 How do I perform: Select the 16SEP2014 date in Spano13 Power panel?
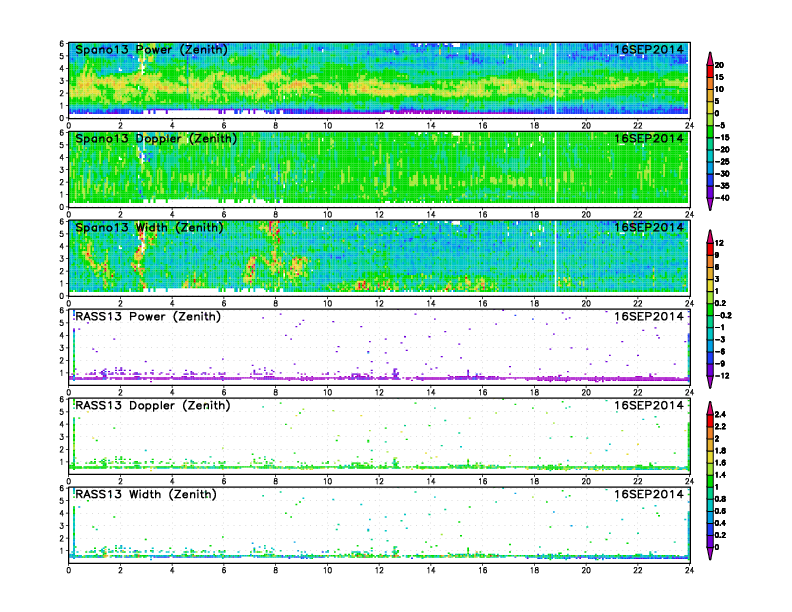tap(649, 49)
